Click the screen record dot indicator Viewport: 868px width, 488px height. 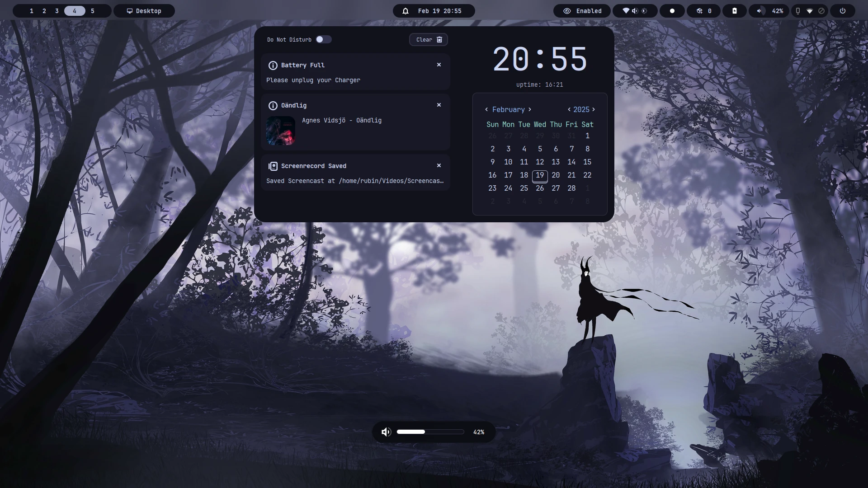point(672,11)
